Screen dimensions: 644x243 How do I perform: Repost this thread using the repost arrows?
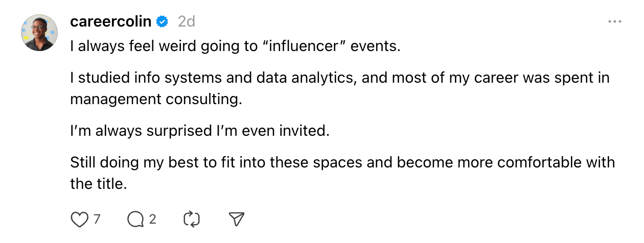point(191,220)
